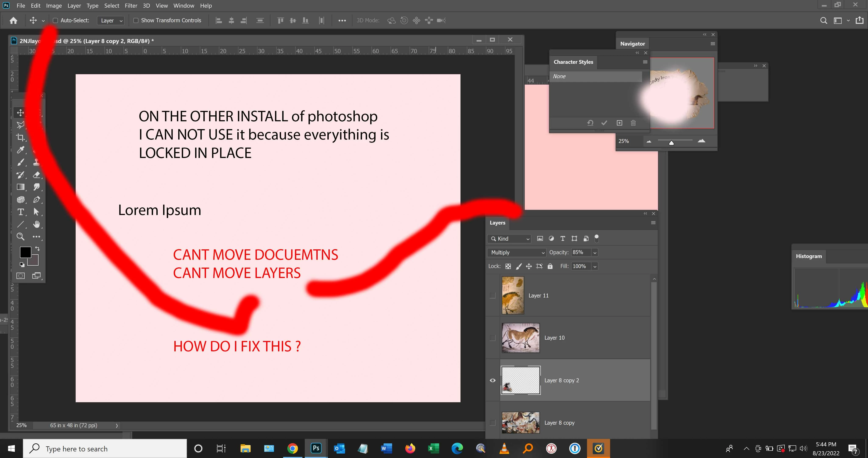Image resolution: width=868 pixels, height=458 pixels.
Task: Select the Crop tool
Action: (21, 137)
